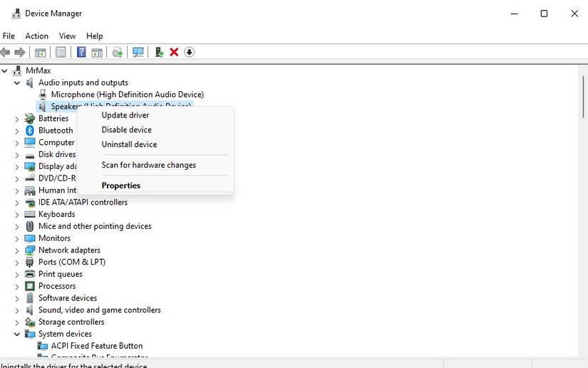The image size is (588, 368).
Task: Click the Monitors category icon
Action: [x=30, y=238]
